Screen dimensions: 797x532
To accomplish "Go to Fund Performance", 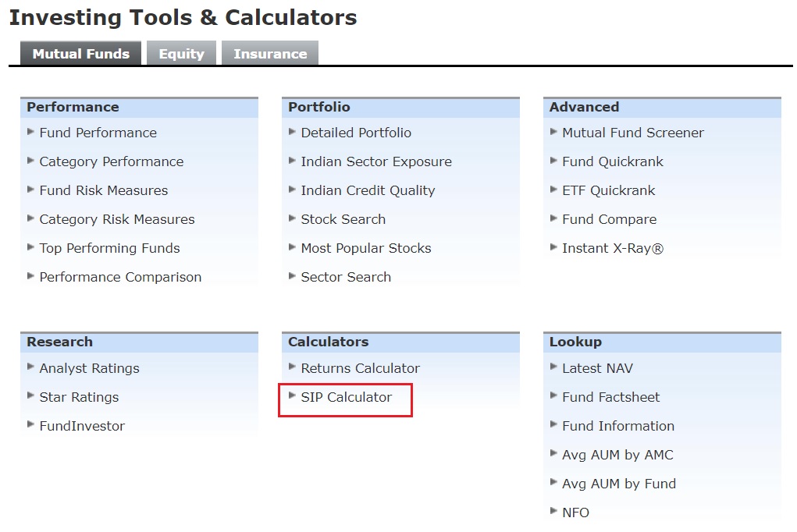I will click(98, 133).
